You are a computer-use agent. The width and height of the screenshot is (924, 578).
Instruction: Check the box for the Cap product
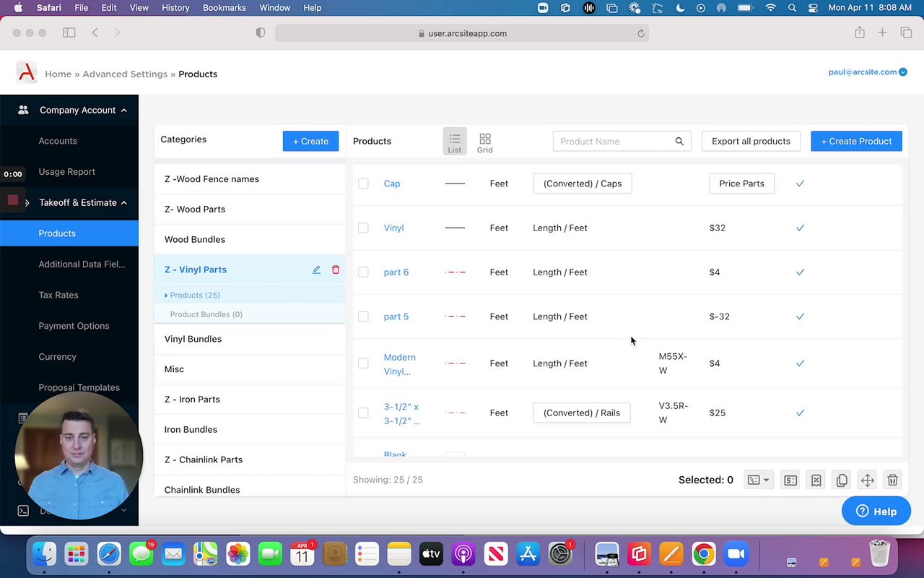coord(363,184)
